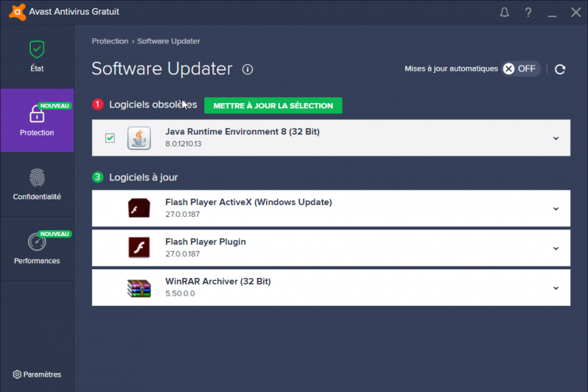Screen dimensions: 588x392
Task: Expand Flash Player Plugin details
Action: point(556,249)
